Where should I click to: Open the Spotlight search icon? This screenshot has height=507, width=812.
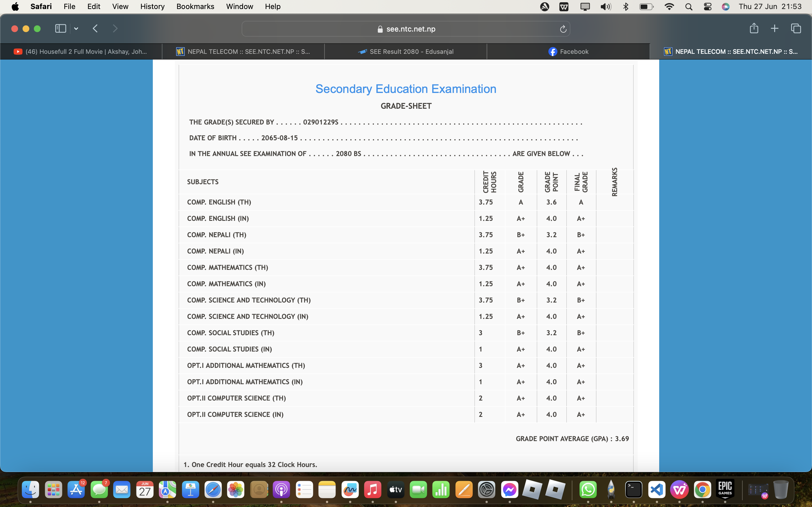coord(689,7)
